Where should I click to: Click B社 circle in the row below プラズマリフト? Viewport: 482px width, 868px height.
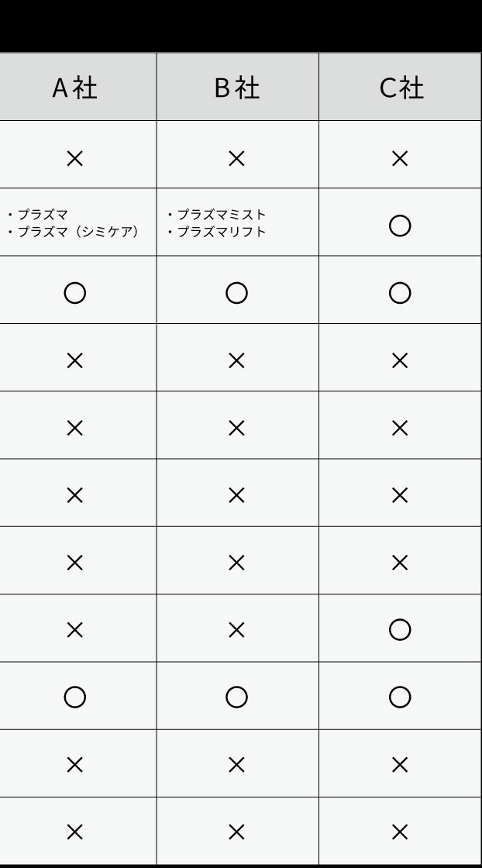(x=236, y=293)
